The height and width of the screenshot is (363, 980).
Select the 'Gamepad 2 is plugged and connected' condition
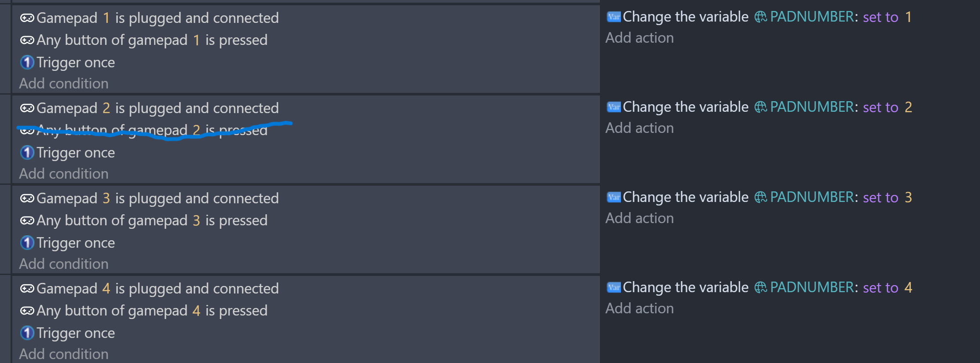[x=157, y=108]
